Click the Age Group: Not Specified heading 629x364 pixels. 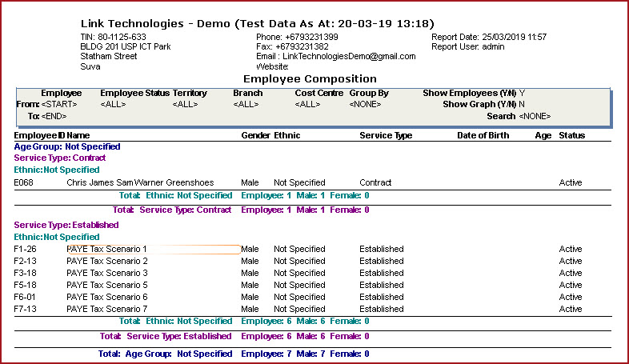pos(67,147)
